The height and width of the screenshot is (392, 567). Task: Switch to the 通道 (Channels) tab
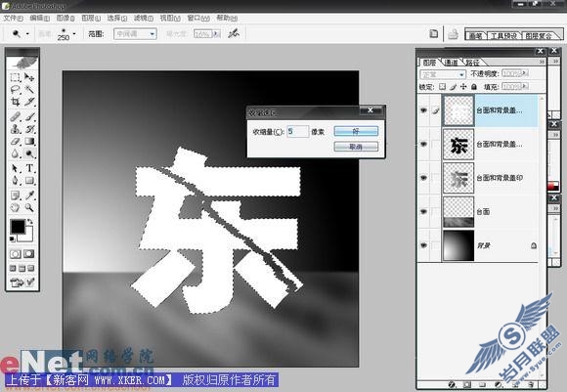pos(451,63)
